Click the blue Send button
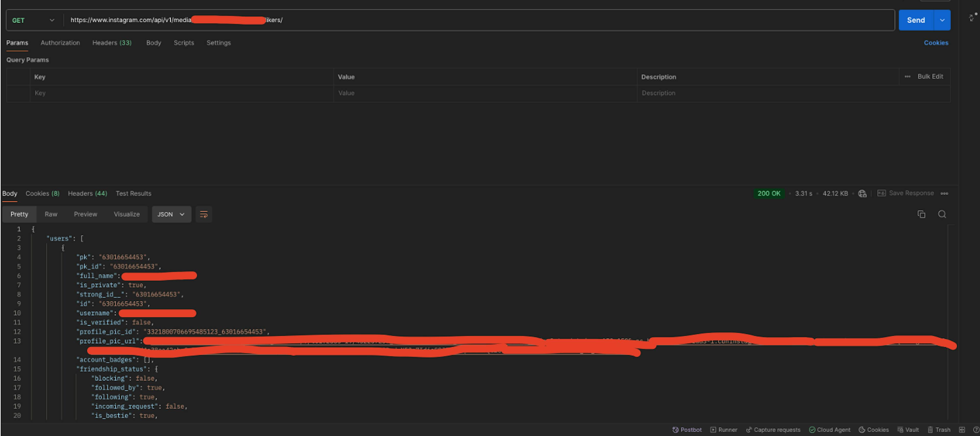The image size is (980, 436). click(x=916, y=20)
